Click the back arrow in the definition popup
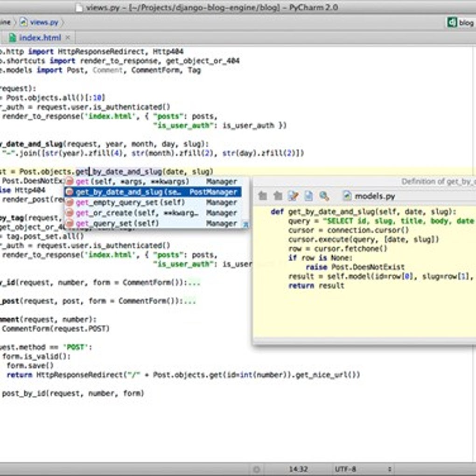 tap(263, 196)
